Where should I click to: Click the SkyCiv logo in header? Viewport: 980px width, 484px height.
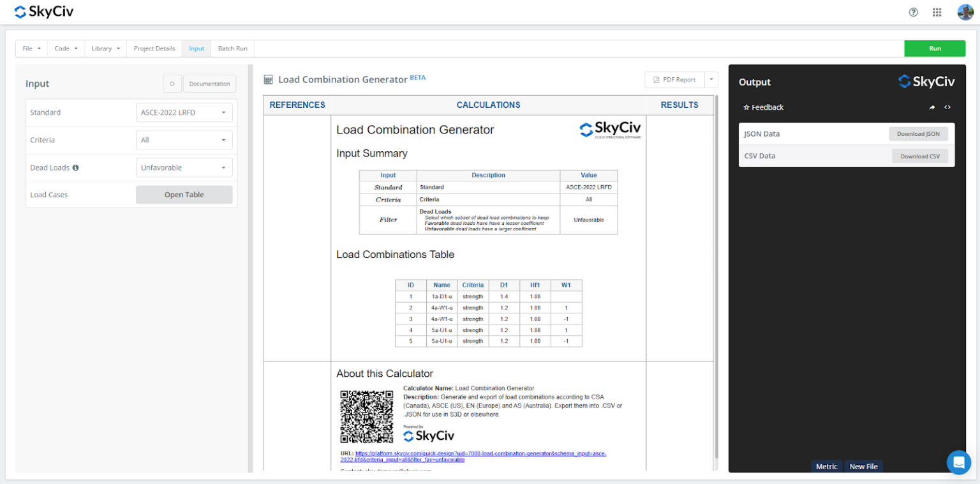[43, 11]
